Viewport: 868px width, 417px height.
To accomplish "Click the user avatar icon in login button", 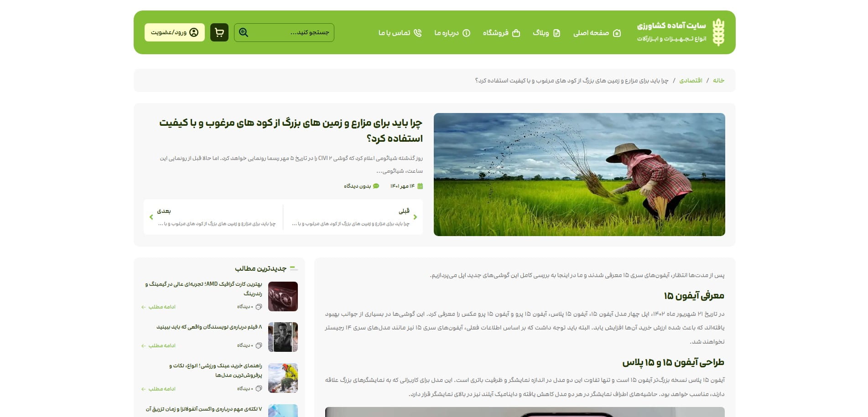I will (194, 32).
